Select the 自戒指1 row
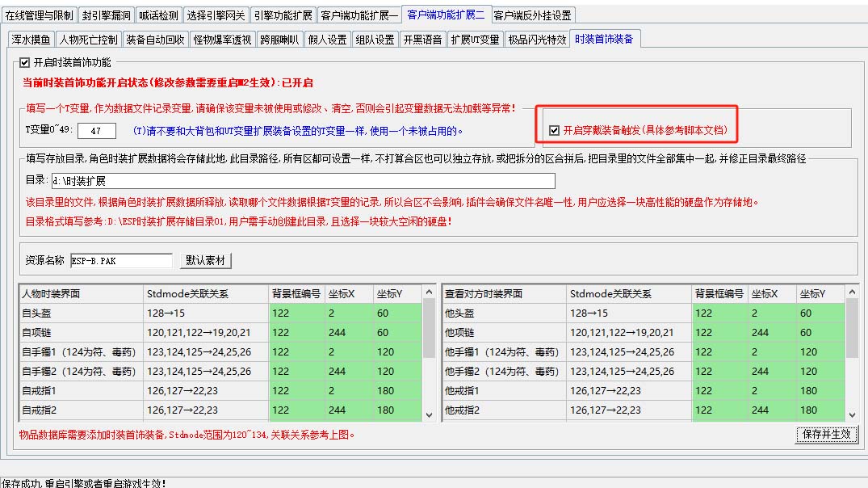The height and width of the screenshot is (488, 868). coord(220,390)
